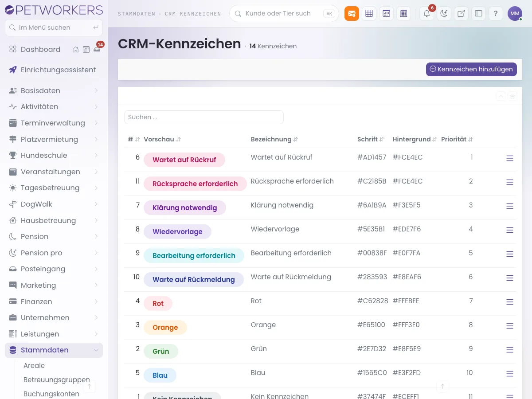Expand the Terminverwaltung menu
The width and height of the screenshot is (532, 399).
coord(54,123)
